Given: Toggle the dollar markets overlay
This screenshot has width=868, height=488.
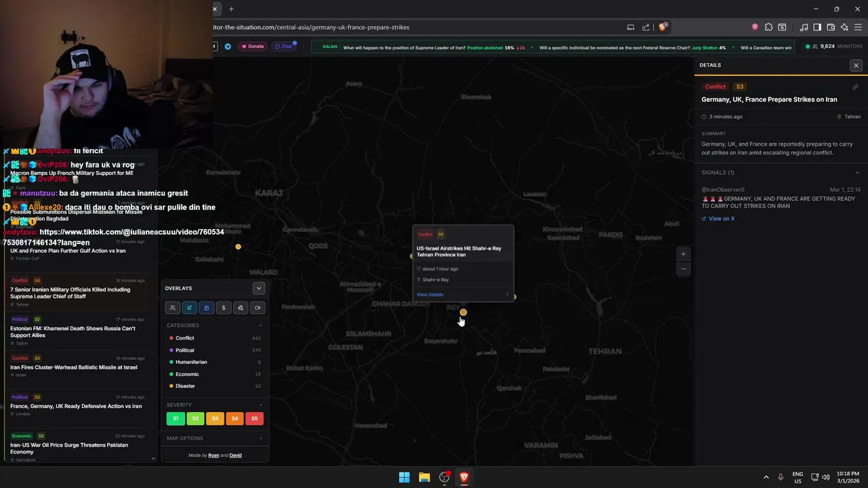Looking at the screenshot, I should [223, 308].
